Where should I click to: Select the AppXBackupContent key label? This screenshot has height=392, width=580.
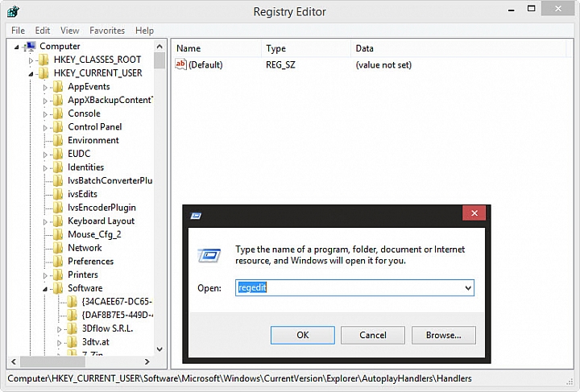(110, 100)
